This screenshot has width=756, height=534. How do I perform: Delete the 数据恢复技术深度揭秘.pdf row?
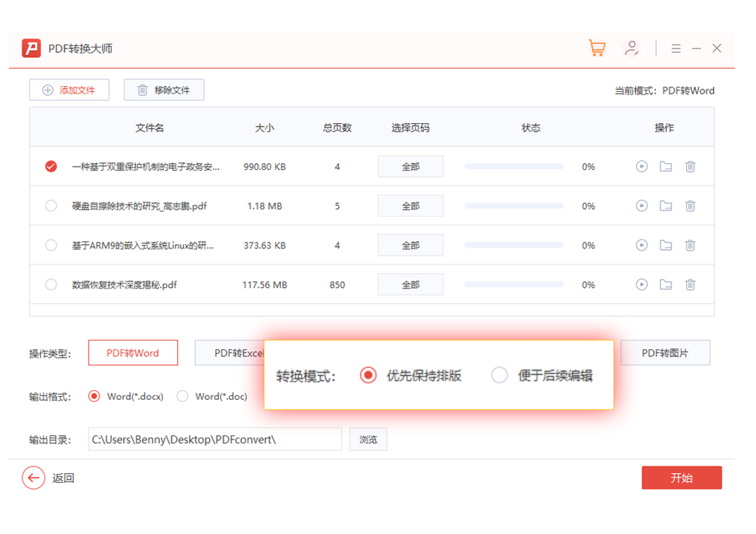point(690,285)
